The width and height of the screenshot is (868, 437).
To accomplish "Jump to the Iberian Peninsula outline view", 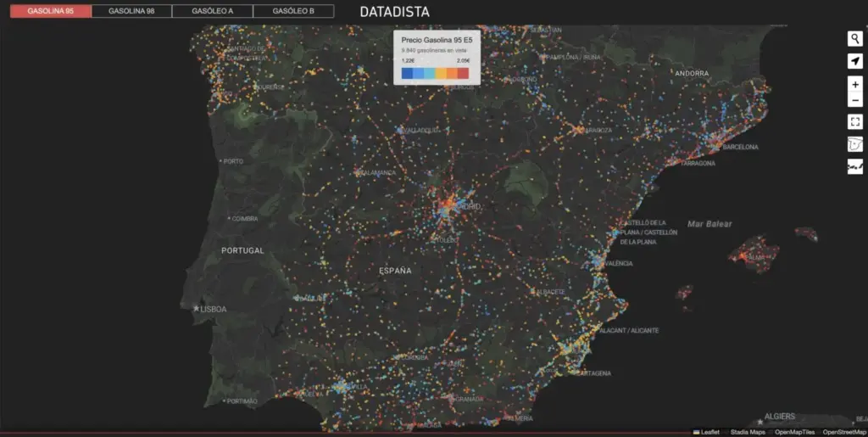I will (854, 144).
